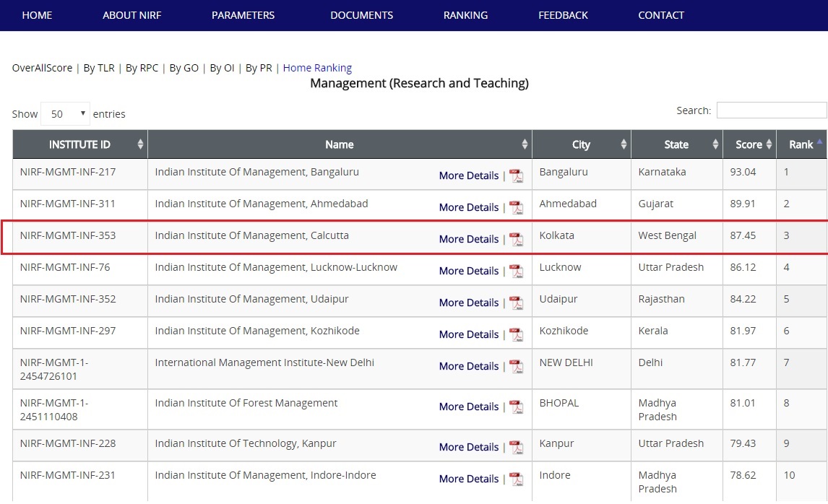The image size is (828, 504).
Task: Open PDF icon for International Management Institute
Action: click(517, 366)
